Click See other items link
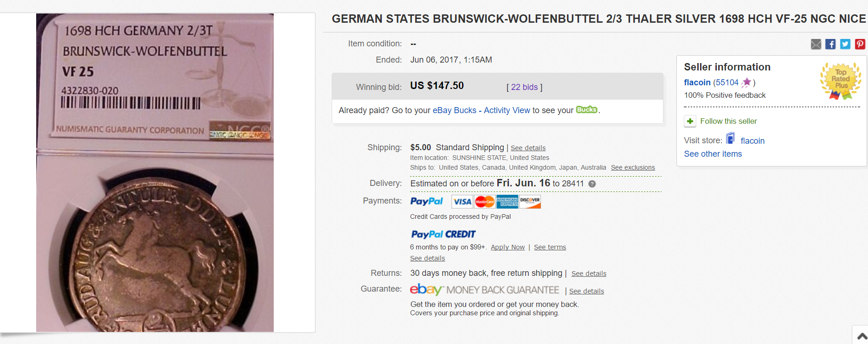The image size is (868, 344). [x=713, y=154]
